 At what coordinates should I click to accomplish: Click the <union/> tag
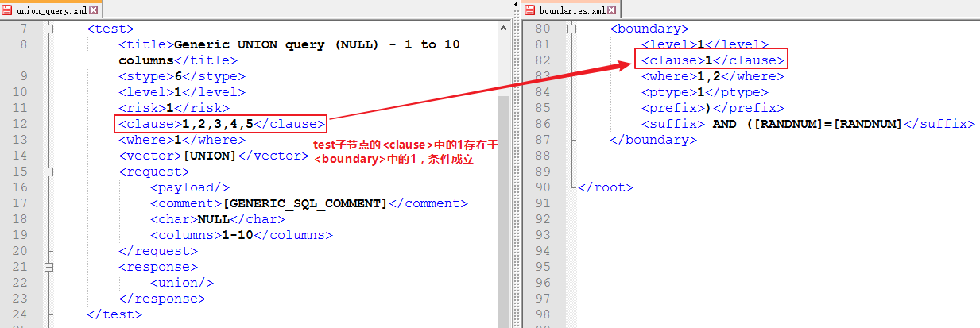(182, 283)
